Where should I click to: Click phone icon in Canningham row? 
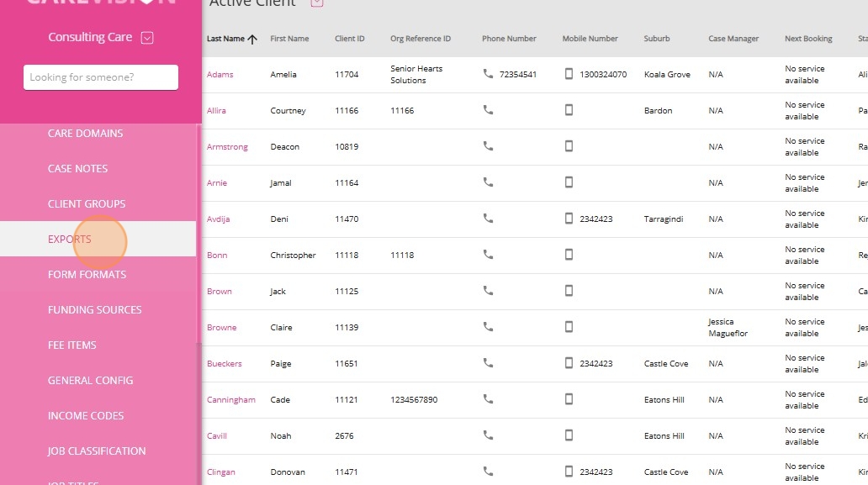tap(488, 398)
